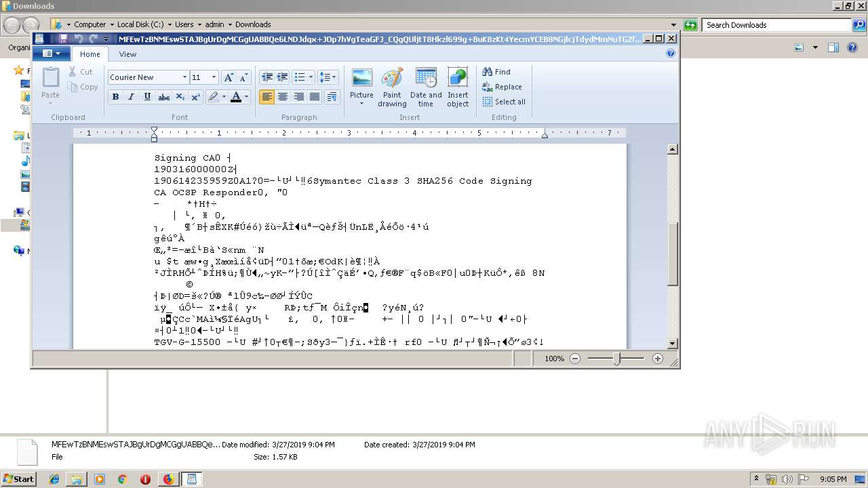This screenshot has height=488, width=868.
Task: Open Firefox from the taskbar
Action: [x=168, y=479]
